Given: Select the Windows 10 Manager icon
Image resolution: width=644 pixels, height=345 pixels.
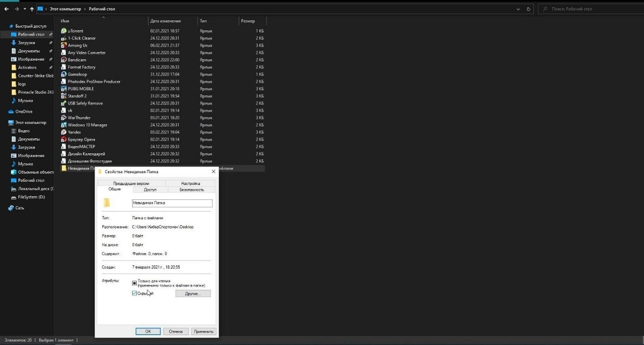Looking at the screenshot, I should (x=64, y=125).
